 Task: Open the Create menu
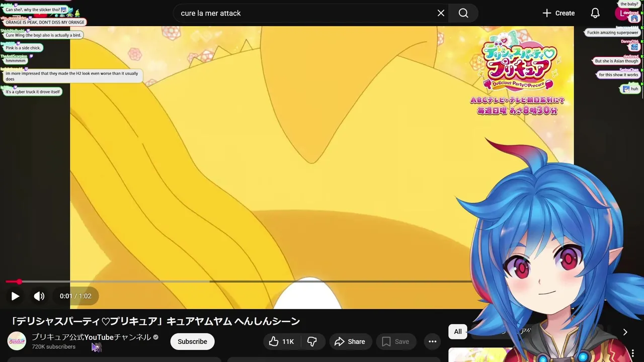pyautogui.click(x=558, y=13)
